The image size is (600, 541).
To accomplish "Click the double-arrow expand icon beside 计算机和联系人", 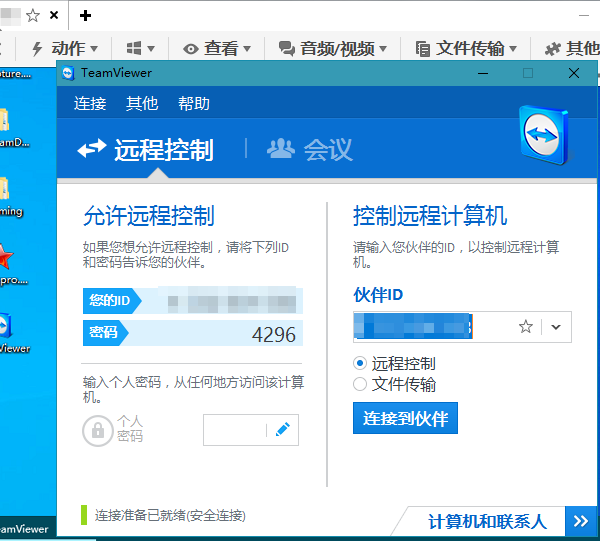I will point(580,521).
